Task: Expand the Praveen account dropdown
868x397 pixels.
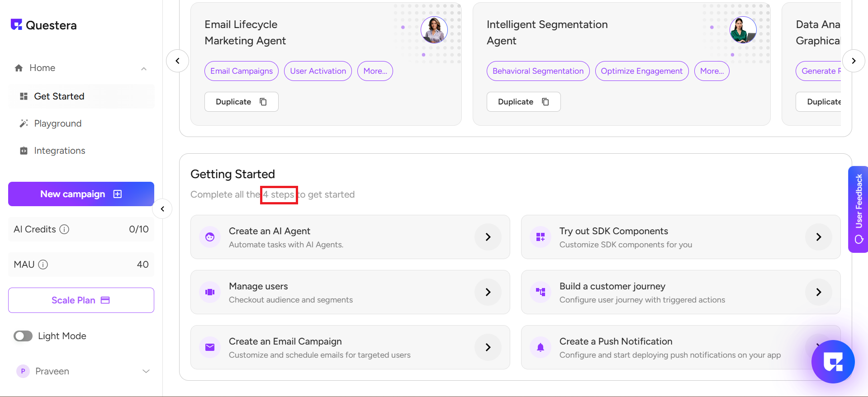Action: [146, 371]
